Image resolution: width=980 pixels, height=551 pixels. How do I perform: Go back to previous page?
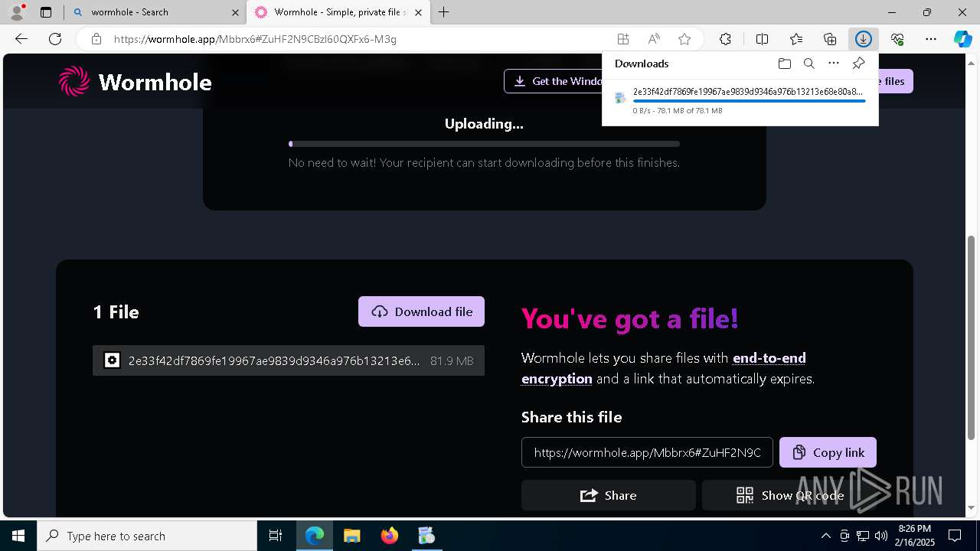21,39
